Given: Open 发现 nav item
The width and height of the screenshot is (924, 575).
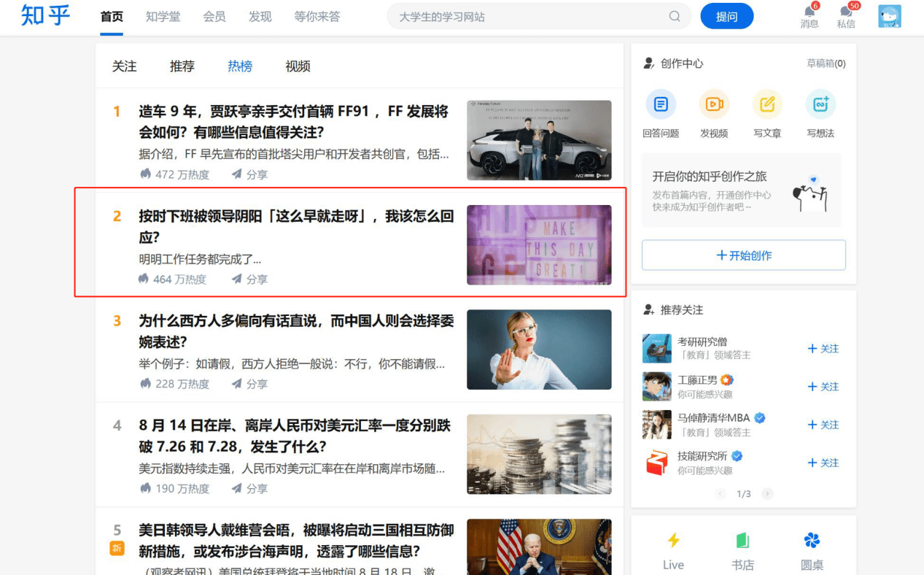Looking at the screenshot, I should coord(260,17).
